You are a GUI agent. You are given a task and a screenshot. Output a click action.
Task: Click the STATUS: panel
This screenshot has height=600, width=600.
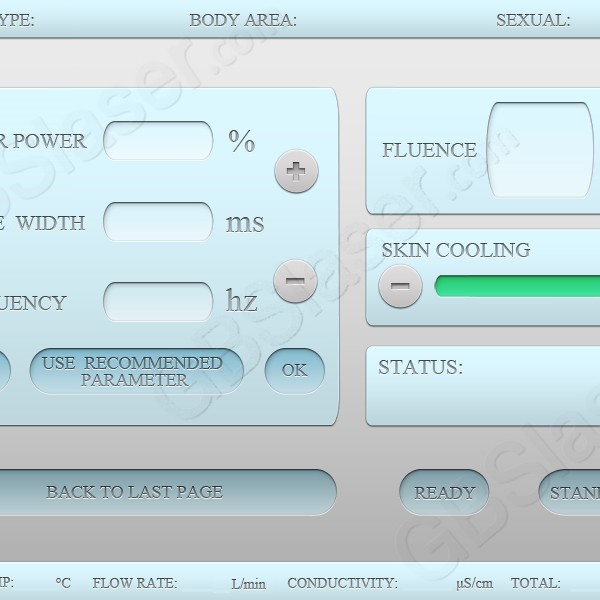click(x=483, y=386)
